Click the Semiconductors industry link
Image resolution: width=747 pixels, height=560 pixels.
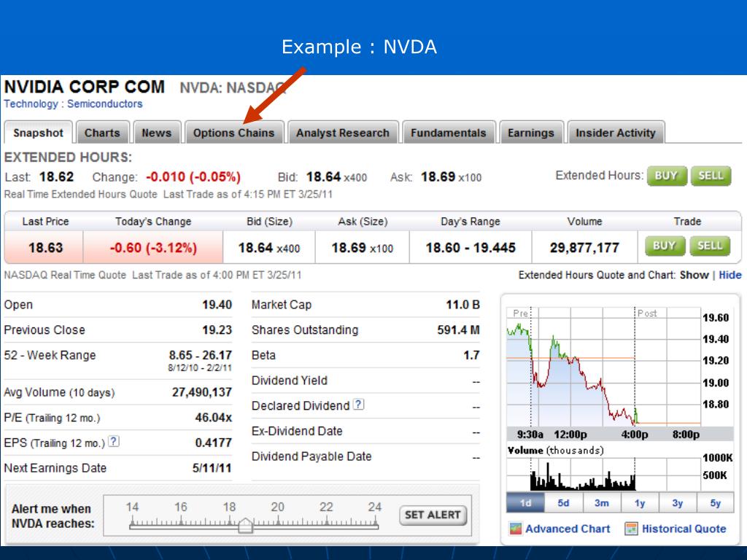[105, 104]
